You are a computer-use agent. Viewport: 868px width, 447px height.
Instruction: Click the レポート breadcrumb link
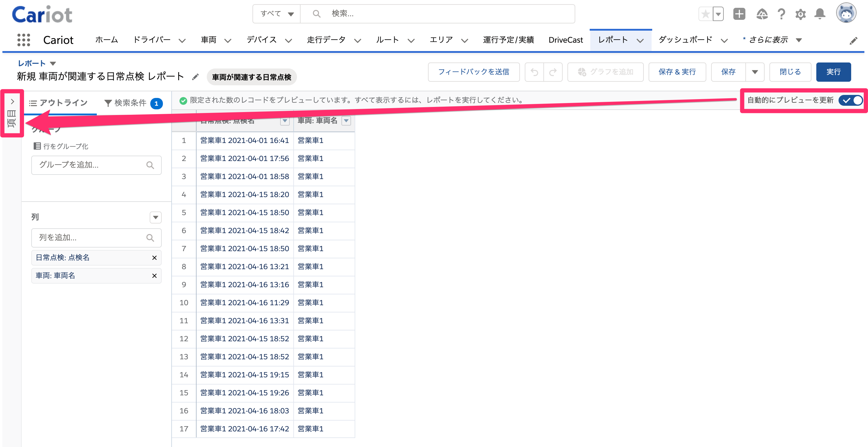point(31,63)
